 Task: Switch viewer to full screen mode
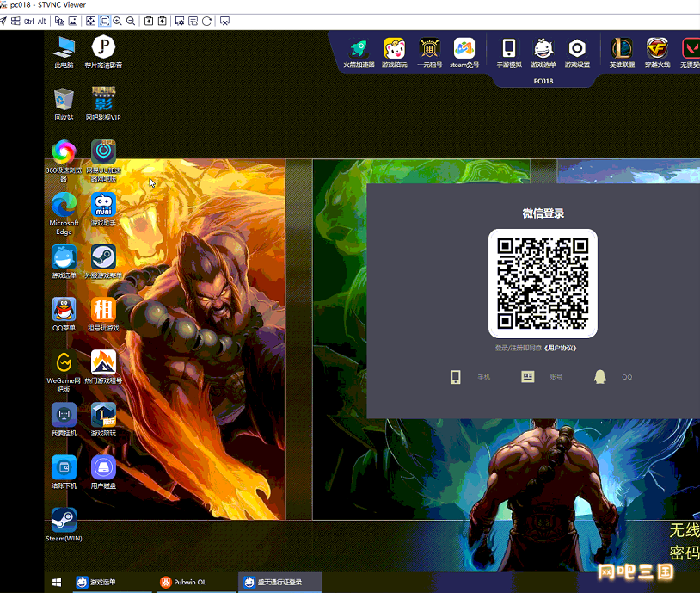90,21
